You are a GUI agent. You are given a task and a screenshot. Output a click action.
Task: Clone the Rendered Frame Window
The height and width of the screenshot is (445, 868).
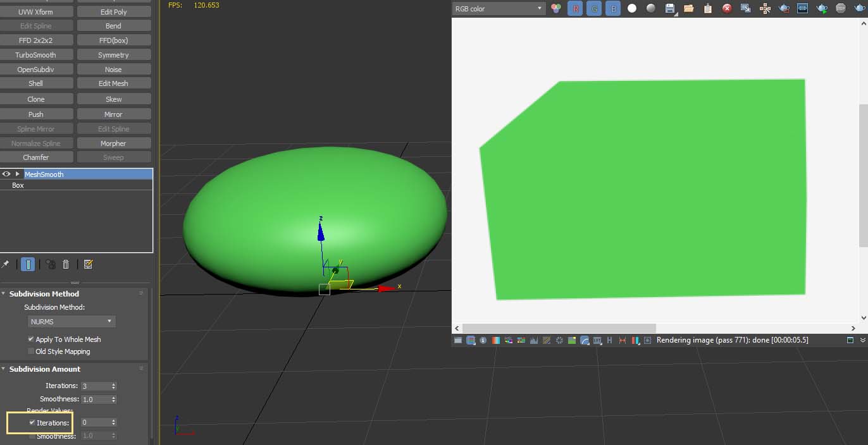(746, 9)
